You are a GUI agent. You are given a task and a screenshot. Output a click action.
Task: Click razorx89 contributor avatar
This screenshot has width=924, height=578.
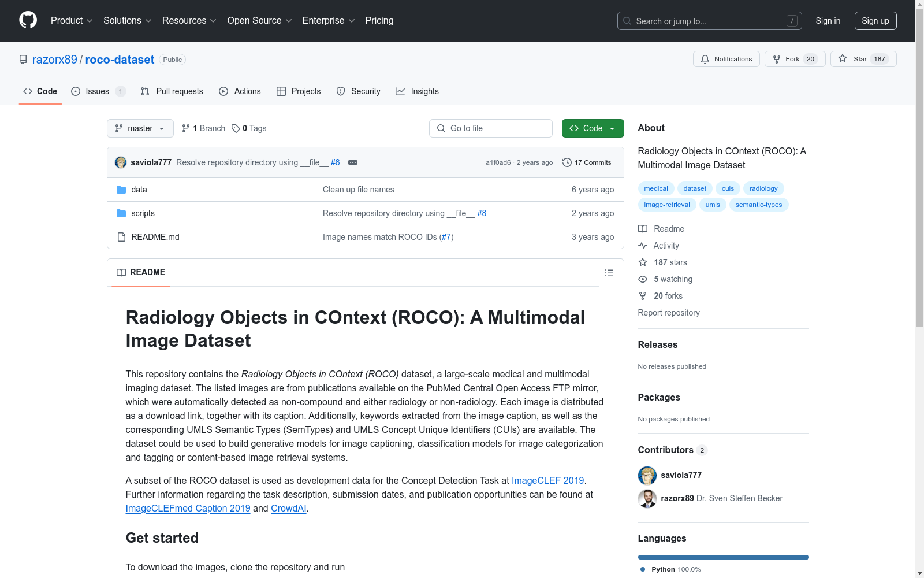tap(647, 498)
